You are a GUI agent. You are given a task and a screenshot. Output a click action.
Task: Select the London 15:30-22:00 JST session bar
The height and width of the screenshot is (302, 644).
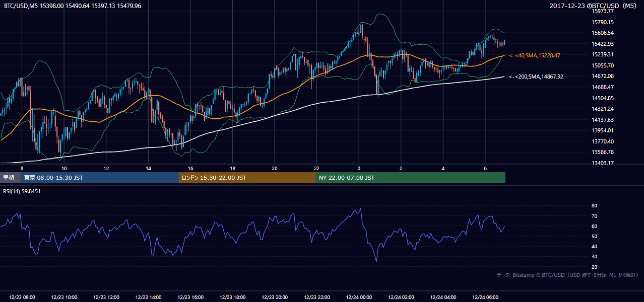[x=247, y=178]
